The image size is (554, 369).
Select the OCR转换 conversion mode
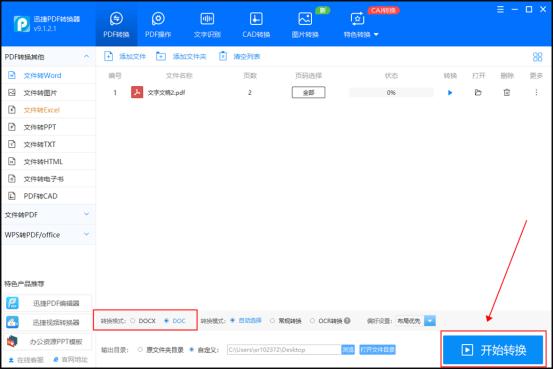click(312, 321)
